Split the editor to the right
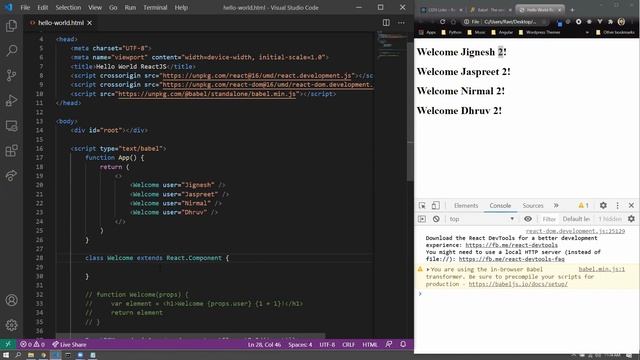640x360 pixels. [386, 23]
